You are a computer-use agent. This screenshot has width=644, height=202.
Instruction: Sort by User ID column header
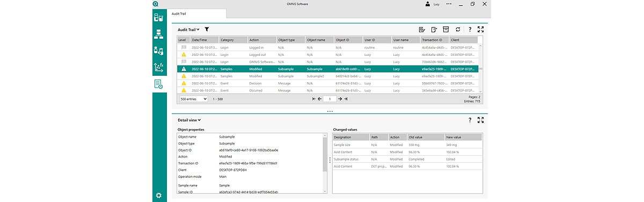coord(377,40)
